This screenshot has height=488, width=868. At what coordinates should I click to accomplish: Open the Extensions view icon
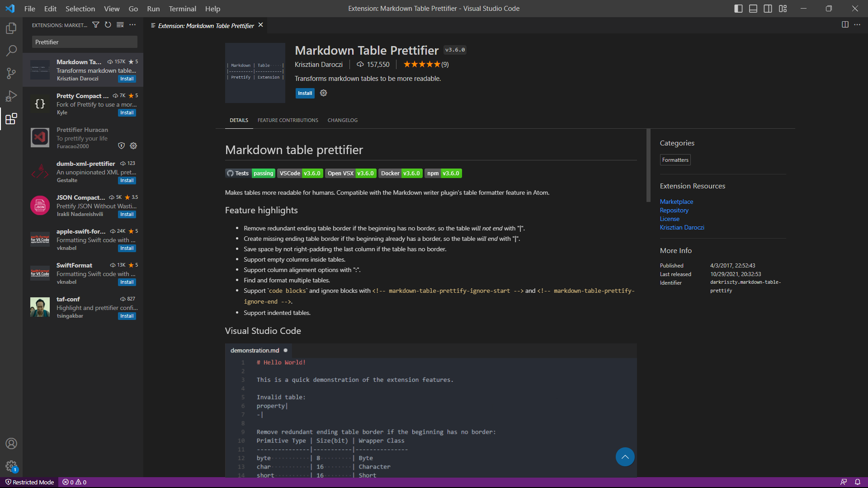pos(11,119)
